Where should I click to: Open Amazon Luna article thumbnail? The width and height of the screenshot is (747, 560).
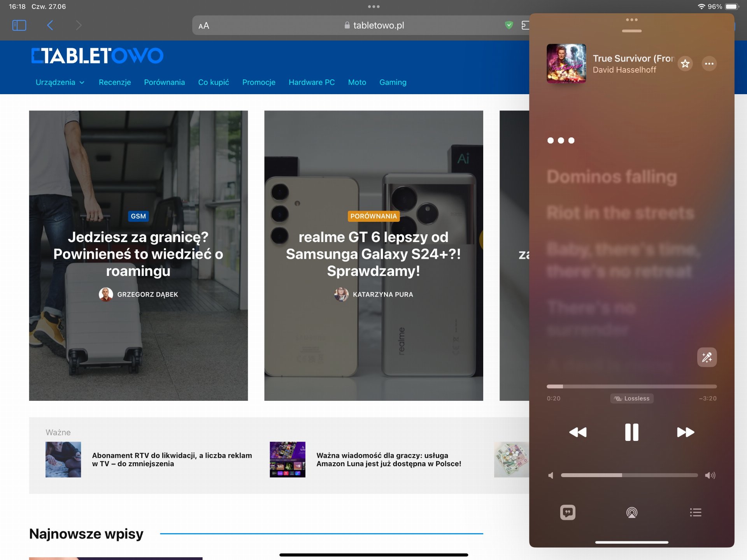pyautogui.click(x=288, y=459)
